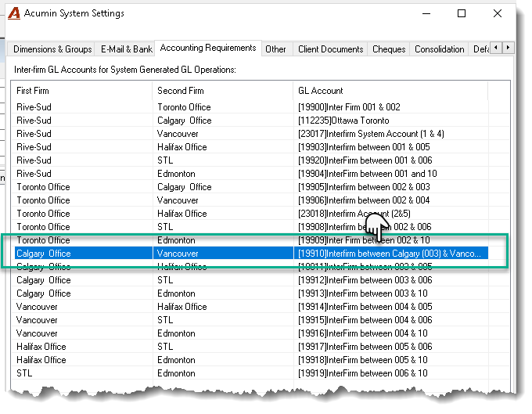The width and height of the screenshot is (532, 414).
Task: Click Vancouver in the highlighted 19910 row
Action: [x=178, y=254]
